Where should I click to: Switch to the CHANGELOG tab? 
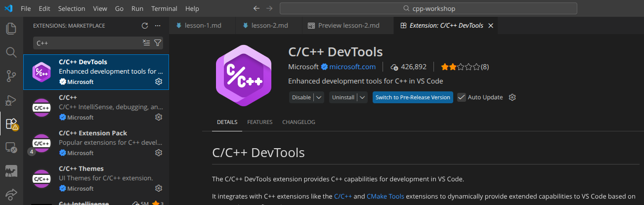[x=299, y=122]
